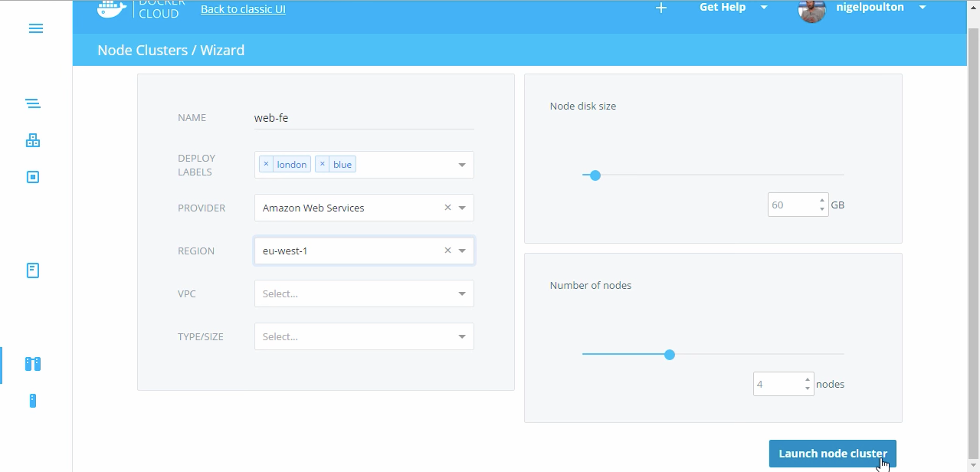980x472 pixels.
Task: Click the london label tag text
Action: (292, 165)
